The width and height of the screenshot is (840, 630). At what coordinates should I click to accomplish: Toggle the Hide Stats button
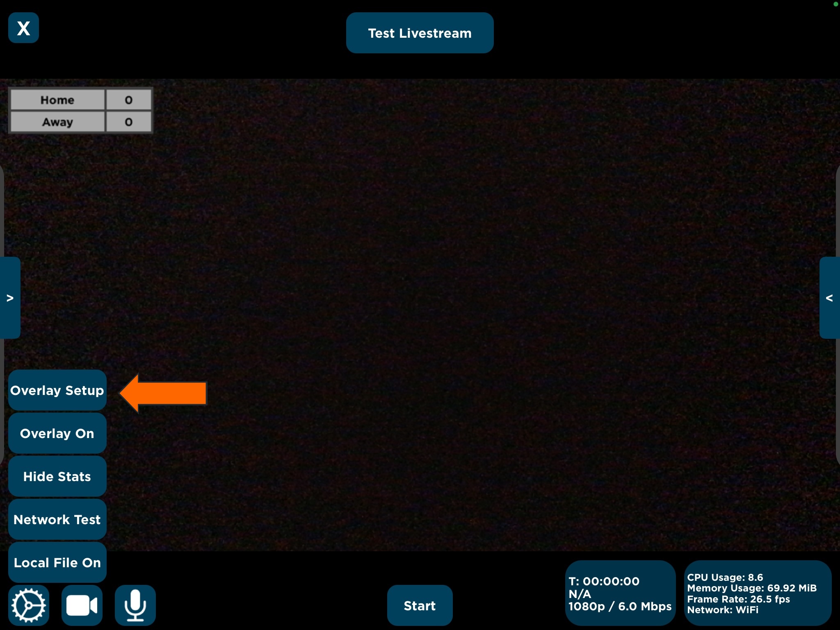(x=57, y=477)
